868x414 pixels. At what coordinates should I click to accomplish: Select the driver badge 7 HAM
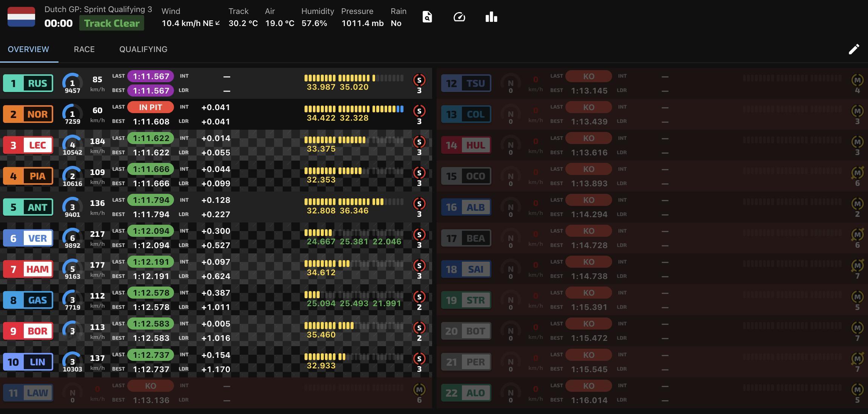coord(28,269)
